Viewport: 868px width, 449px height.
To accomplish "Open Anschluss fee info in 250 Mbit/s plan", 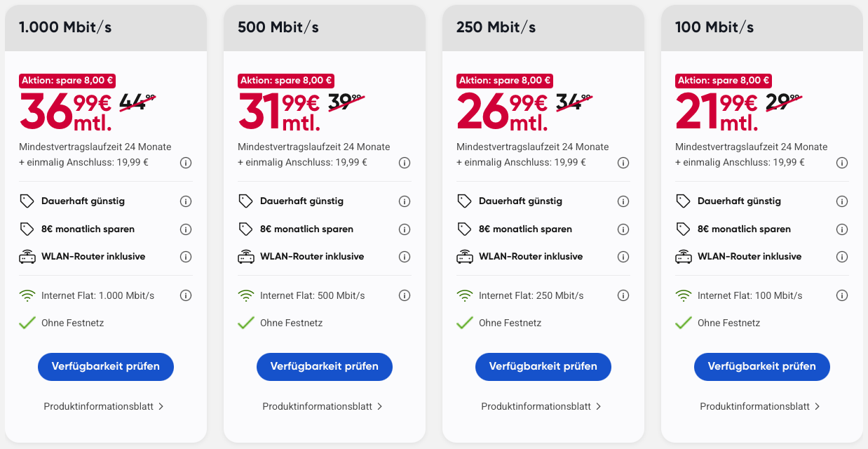I will (x=623, y=163).
